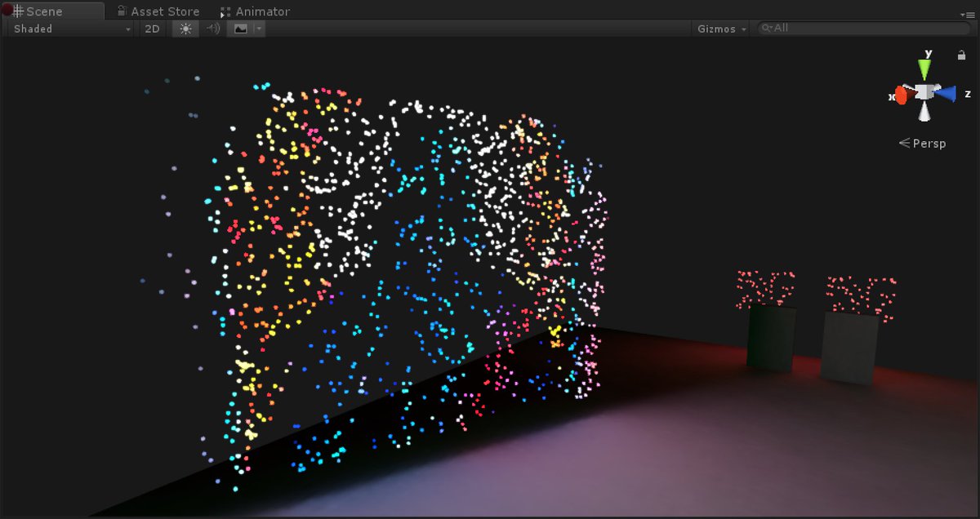Toggle scene effects image icon

point(240,29)
